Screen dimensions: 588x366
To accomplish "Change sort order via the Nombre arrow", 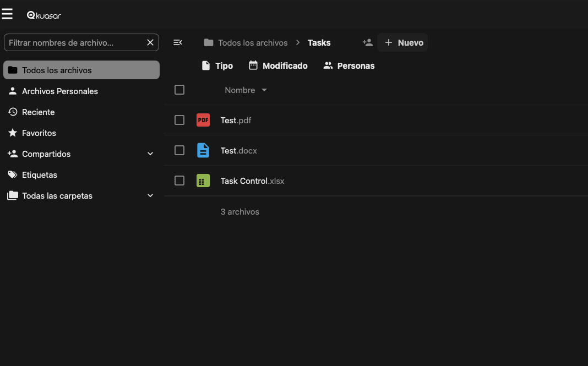I will (264, 90).
